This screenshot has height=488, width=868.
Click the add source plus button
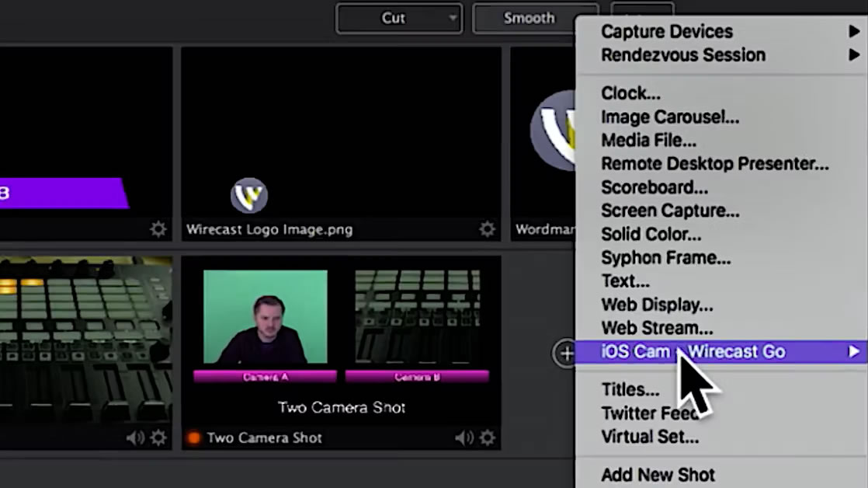pos(566,353)
